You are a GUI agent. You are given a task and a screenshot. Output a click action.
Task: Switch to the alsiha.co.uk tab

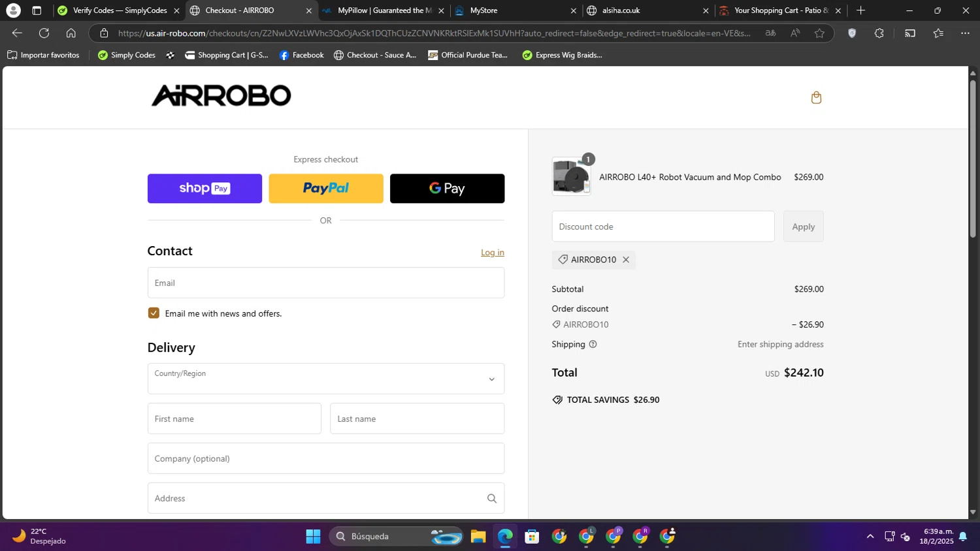coord(647,10)
